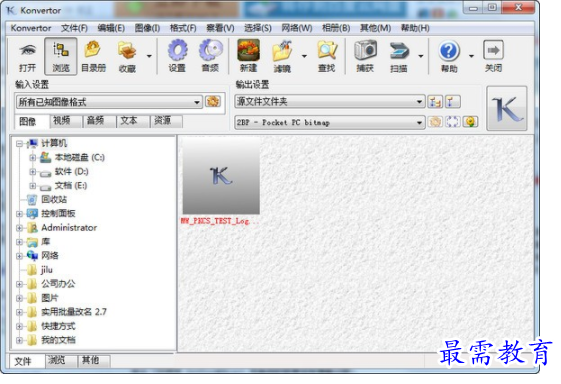
Task: Click the large K convert button
Action: coord(507,108)
